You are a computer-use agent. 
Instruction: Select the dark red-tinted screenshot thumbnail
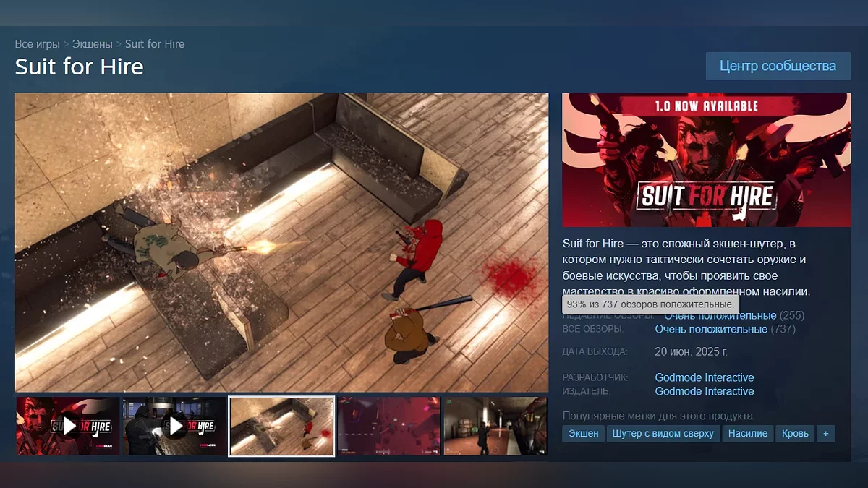click(388, 426)
